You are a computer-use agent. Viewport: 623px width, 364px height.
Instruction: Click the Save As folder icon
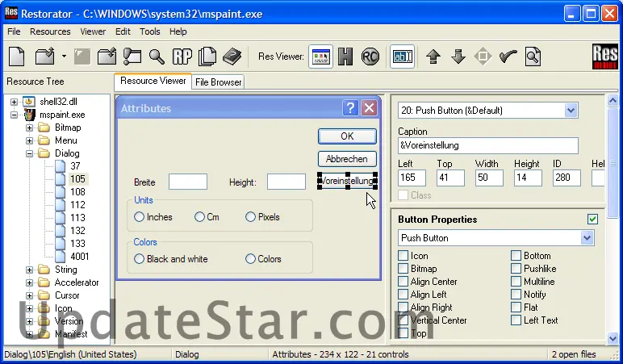coord(107,56)
